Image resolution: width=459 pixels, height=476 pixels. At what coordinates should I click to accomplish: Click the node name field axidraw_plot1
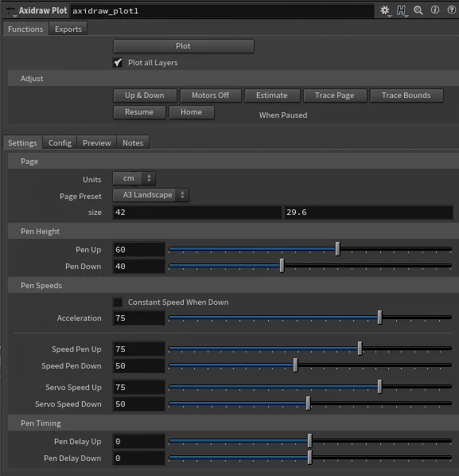click(x=222, y=11)
